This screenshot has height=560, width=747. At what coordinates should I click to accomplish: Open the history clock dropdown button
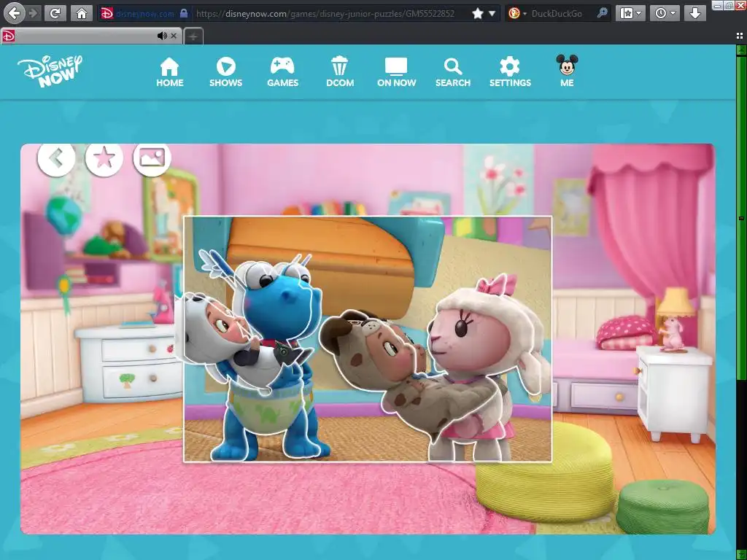tap(665, 13)
